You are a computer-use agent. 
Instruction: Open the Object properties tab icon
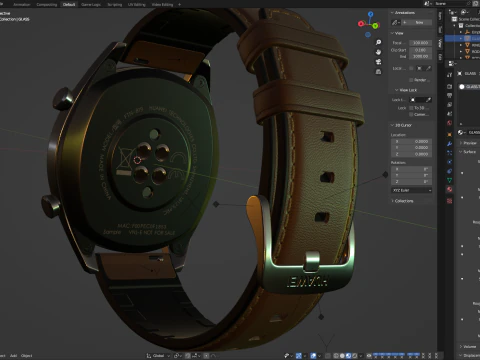coord(450,134)
